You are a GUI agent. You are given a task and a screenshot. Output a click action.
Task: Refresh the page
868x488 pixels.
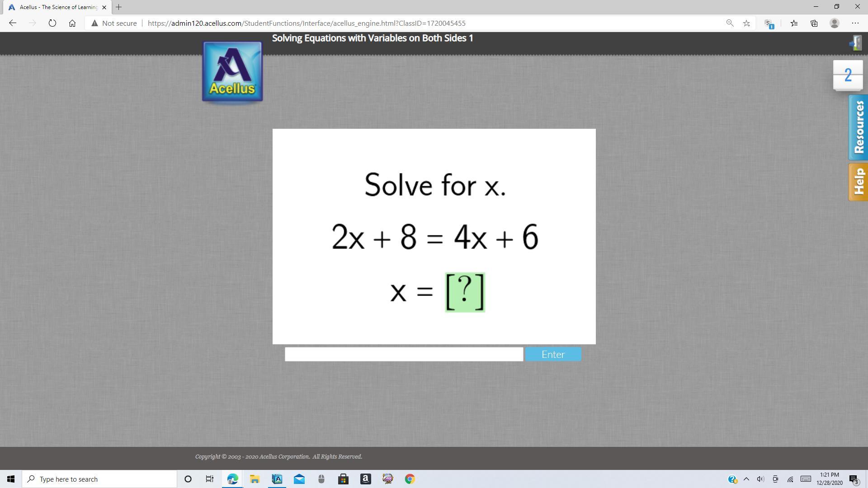52,23
